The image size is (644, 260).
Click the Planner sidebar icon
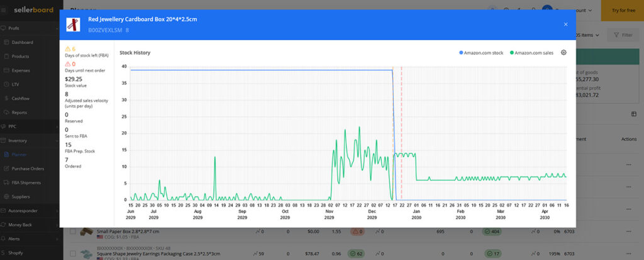(6, 154)
